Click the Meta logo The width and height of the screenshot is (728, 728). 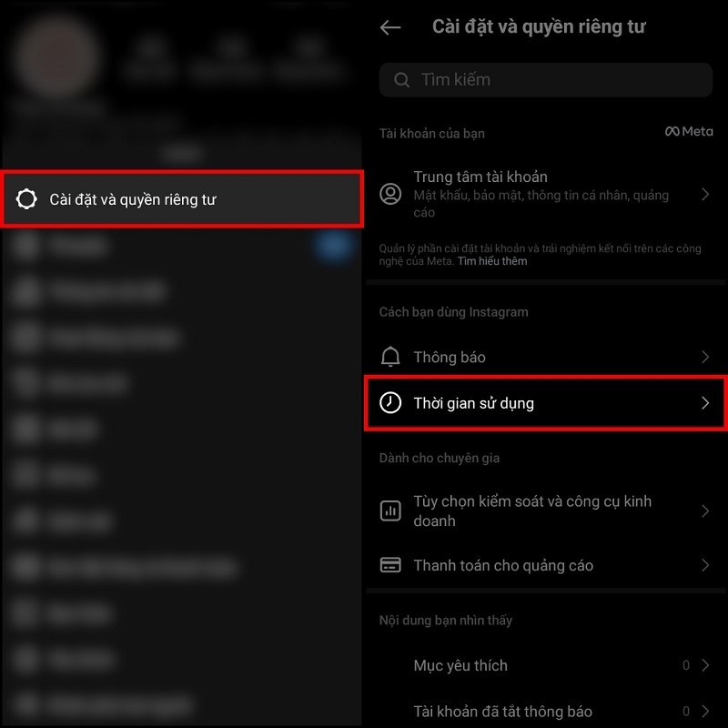[x=689, y=131]
